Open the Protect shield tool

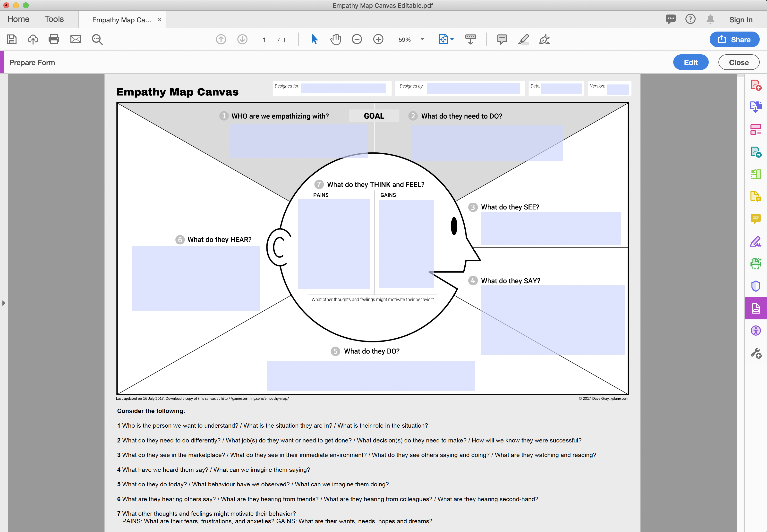point(756,286)
